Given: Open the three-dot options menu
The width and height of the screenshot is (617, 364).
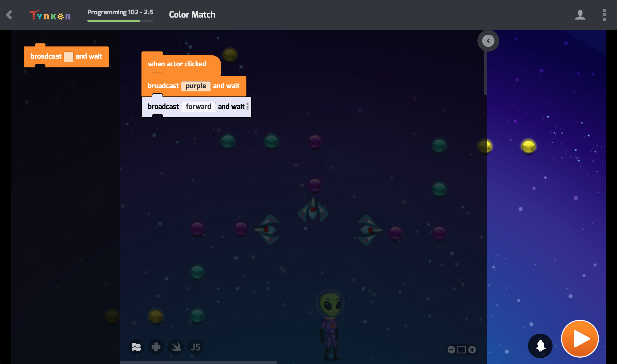Looking at the screenshot, I should [604, 15].
